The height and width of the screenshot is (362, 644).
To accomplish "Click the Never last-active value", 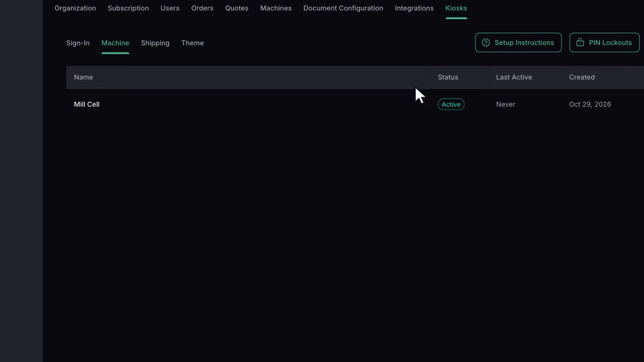I will click(x=505, y=104).
